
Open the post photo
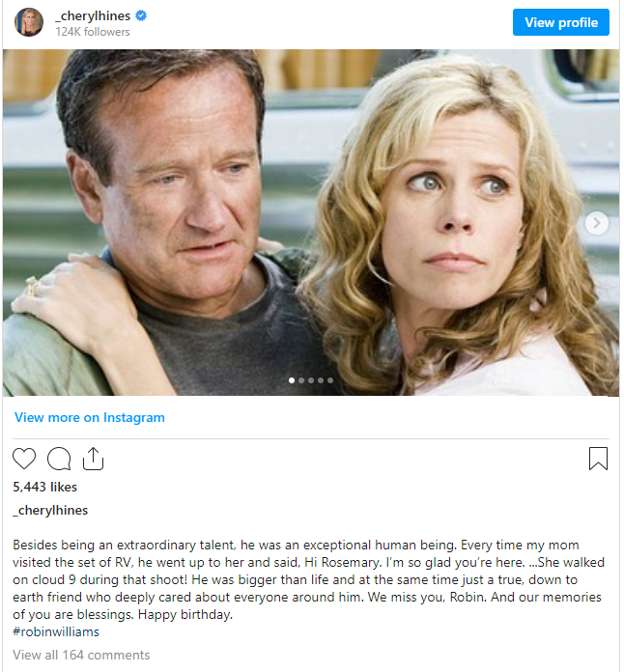[311, 222]
